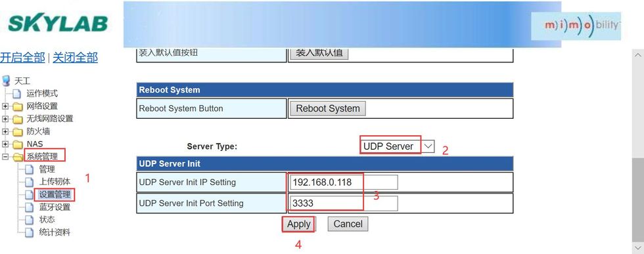644x254 pixels.
Task: Click the 统计资料 page icon
Action: pyautogui.click(x=29, y=232)
